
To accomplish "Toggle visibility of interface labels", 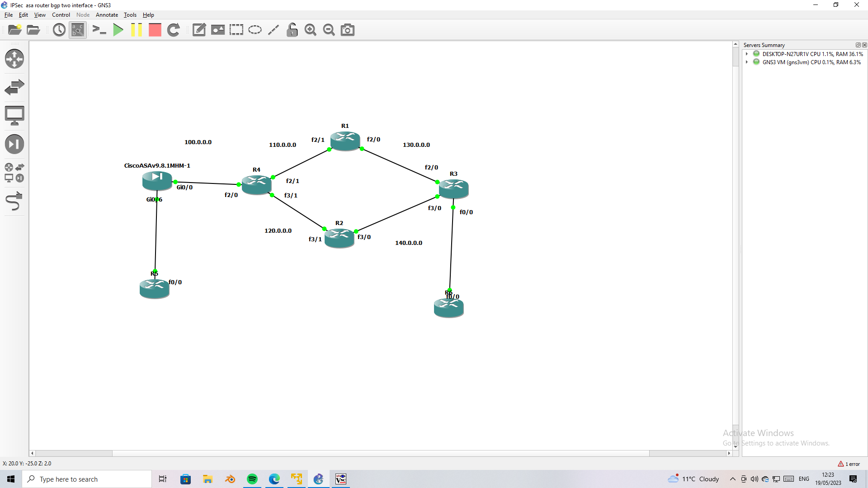I will click(77, 30).
